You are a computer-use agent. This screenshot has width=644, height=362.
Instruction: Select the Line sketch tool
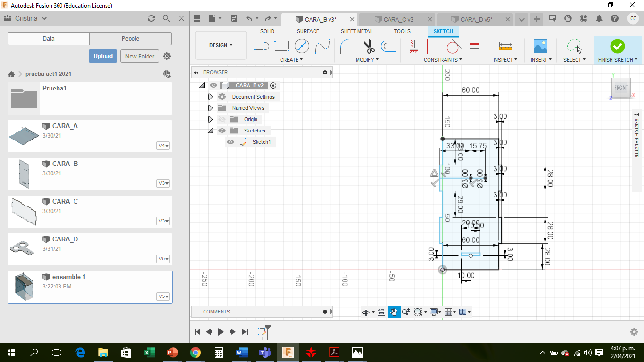(261, 46)
